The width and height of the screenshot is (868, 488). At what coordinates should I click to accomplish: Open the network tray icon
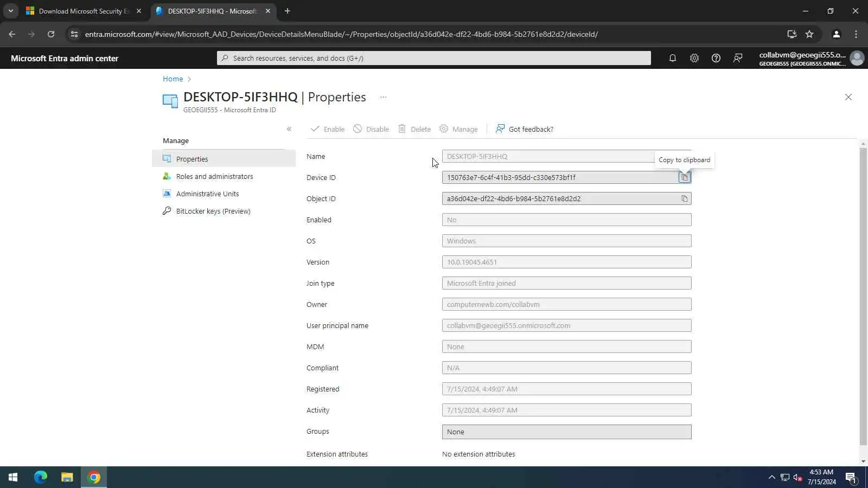pos(785,477)
